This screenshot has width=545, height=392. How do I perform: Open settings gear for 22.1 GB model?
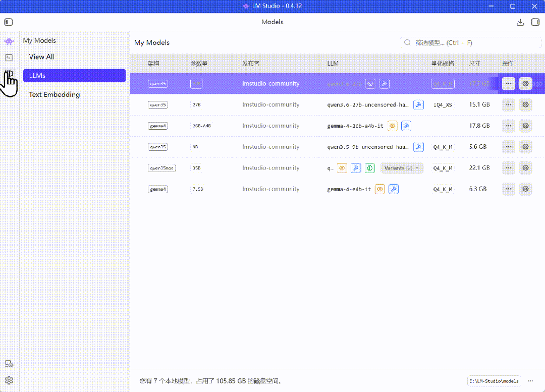525,168
